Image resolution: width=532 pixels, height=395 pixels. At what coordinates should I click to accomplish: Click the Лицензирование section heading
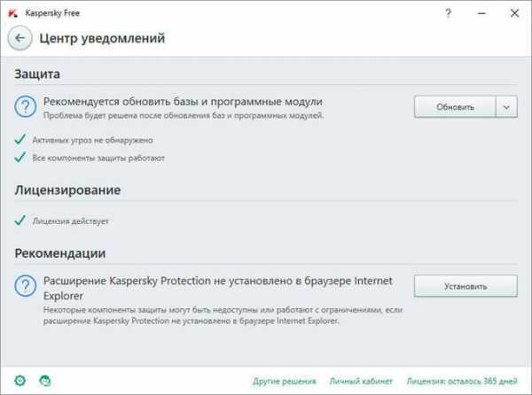point(67,190)
